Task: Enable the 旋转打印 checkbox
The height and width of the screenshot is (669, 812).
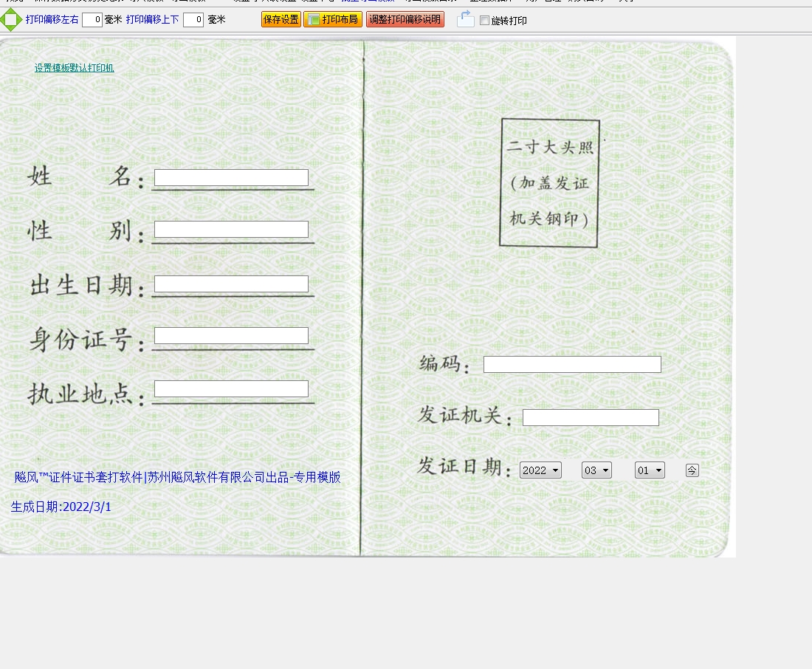Action: click(x=484, y=21)
